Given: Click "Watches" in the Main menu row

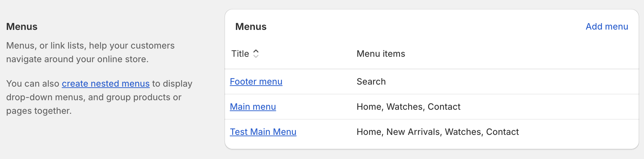Looking at the screenshot, I should [405, 107].
